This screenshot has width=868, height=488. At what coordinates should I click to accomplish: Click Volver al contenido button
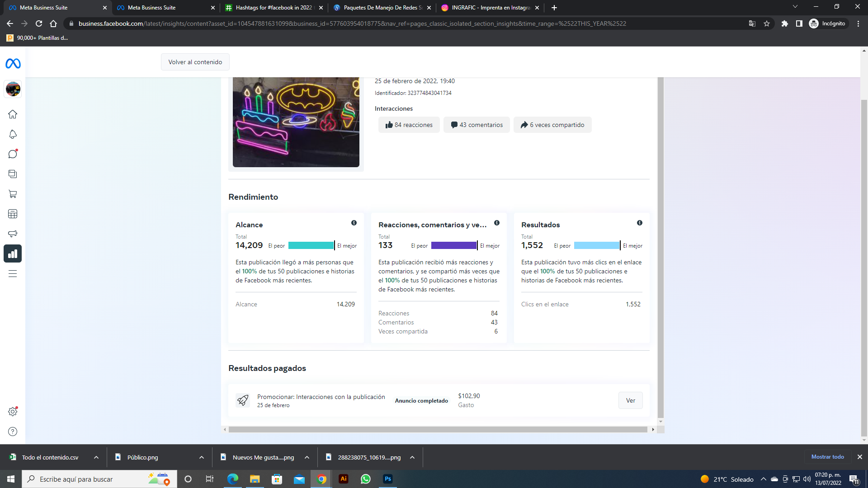195,62
